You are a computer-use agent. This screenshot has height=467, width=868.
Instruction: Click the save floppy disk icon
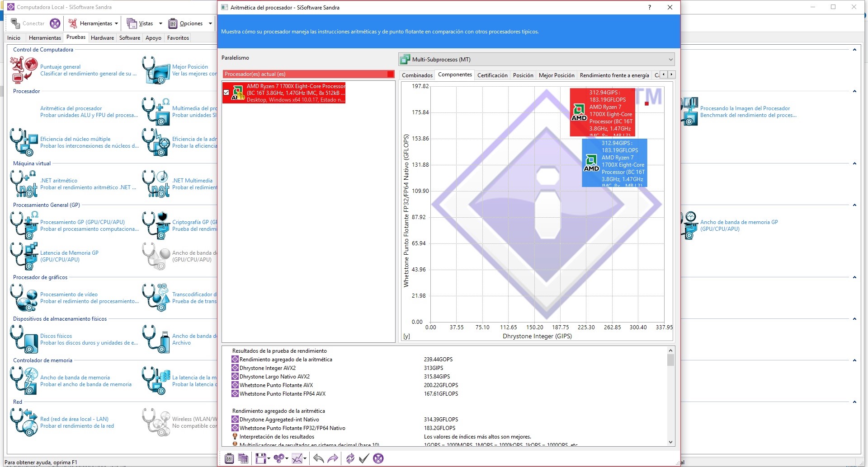coord(260,458)
